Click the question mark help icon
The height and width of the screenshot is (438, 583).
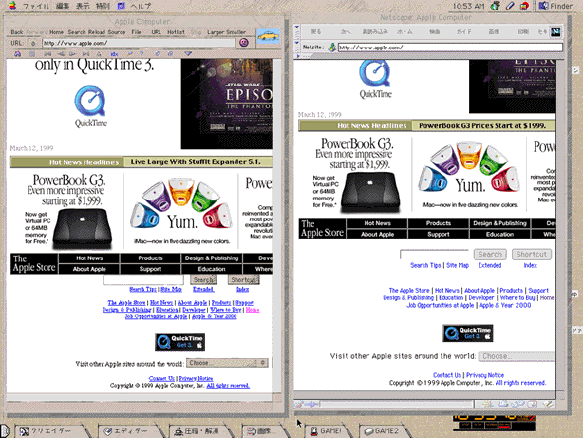(x=141, y=54)
